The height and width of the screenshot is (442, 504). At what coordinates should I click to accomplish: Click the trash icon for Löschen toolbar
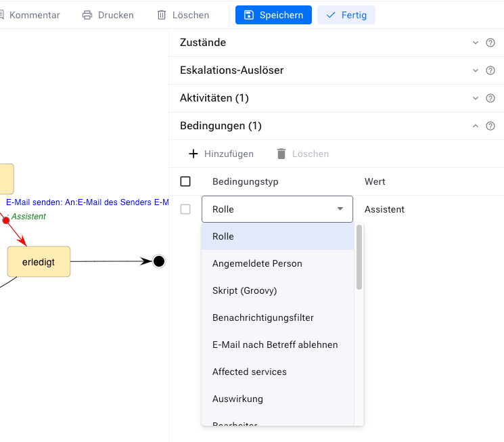click(162, 15)
